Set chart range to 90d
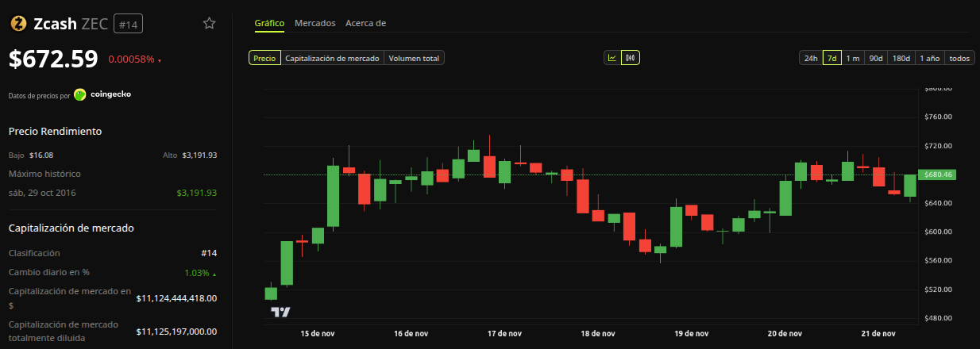The image size is (980, 349). tap(876, 58)
